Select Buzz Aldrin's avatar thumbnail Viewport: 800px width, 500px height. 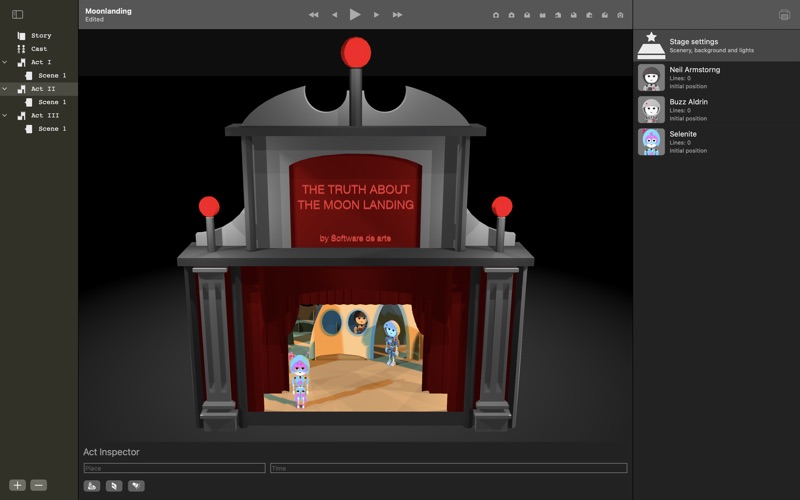(x=651, y=110)
